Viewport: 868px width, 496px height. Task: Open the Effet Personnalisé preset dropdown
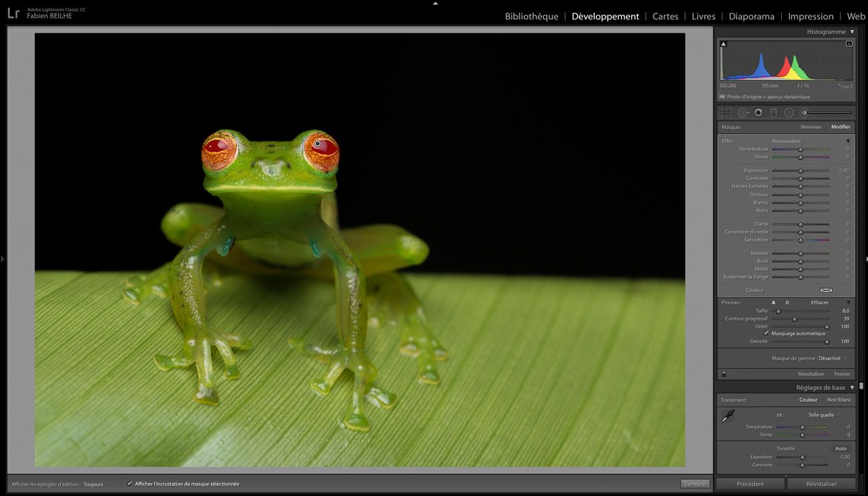click(x=789, y=141)
